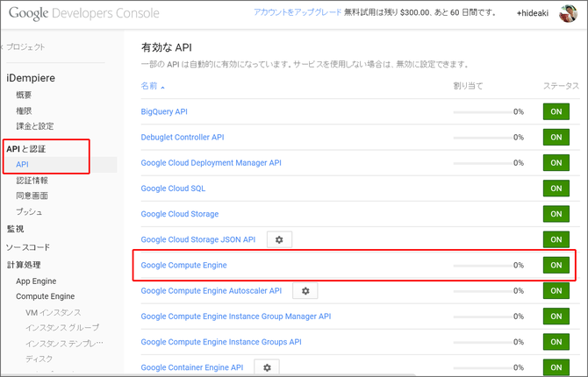Click the ステータス column header
588x377 pixels.
pyautogui.click(x=561, y=86)
